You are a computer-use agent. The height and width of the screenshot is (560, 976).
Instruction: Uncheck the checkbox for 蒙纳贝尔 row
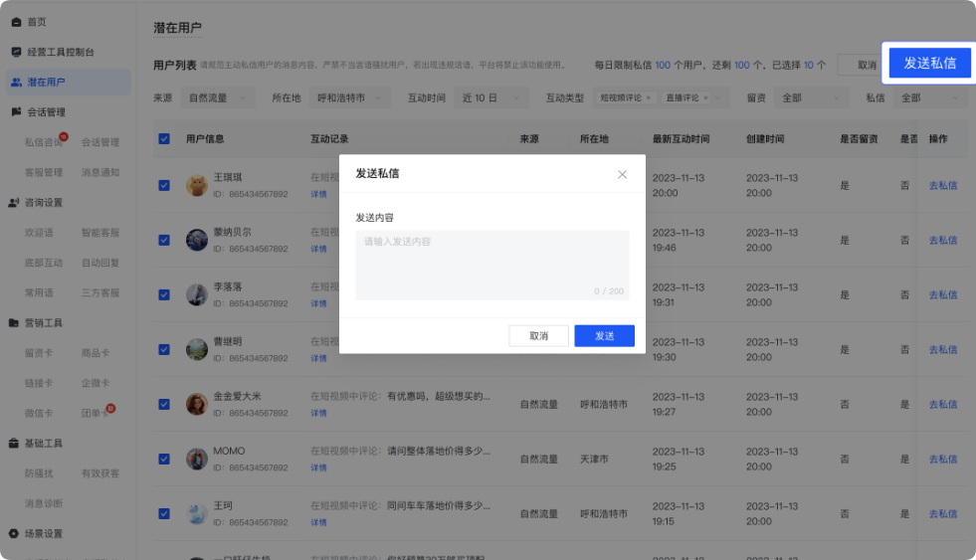(x=164, y=240)
